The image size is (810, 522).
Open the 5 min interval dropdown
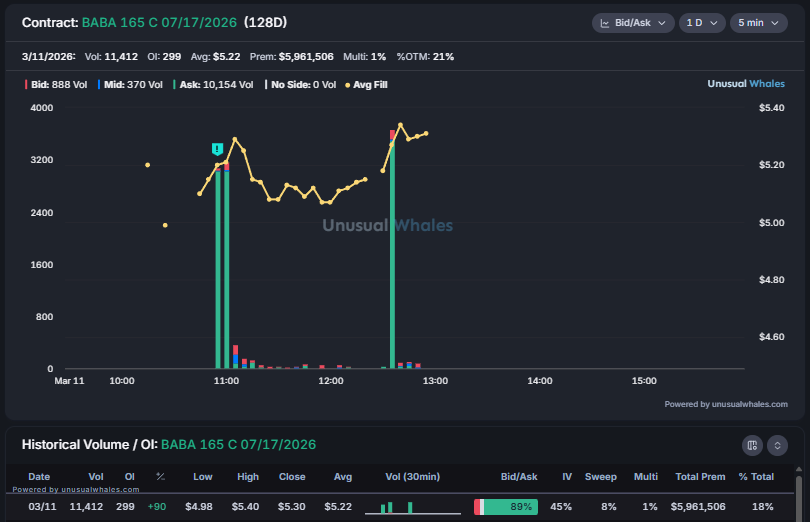(x=760, y=23)
